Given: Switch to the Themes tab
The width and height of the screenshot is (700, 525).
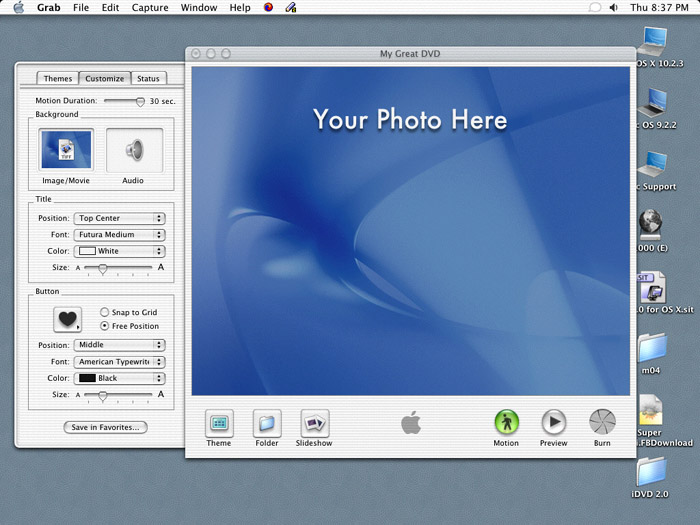Looking at the screenshot, I should (x=57, y=78).
